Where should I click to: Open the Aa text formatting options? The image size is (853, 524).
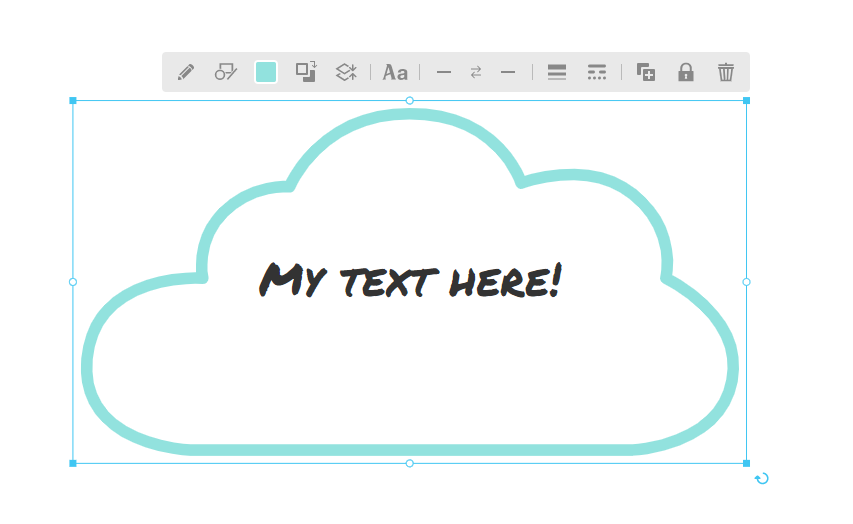click(395, 72)
